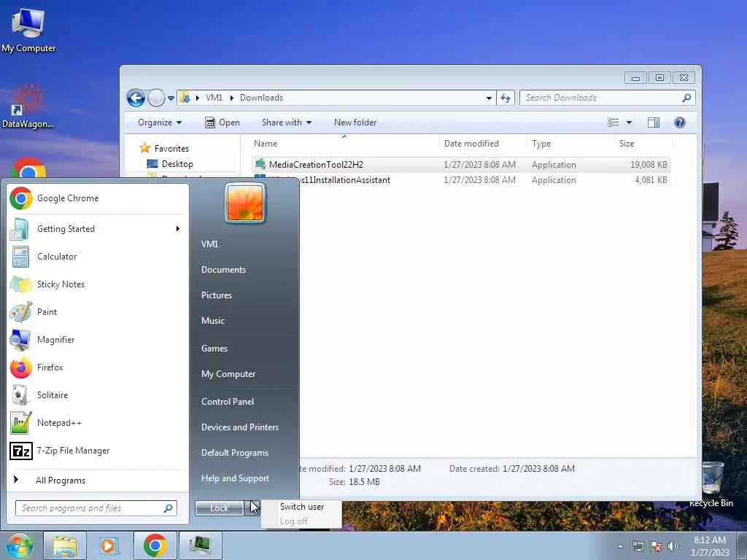
Task: Open VM1 user folder link
Action: pos(209,244)
